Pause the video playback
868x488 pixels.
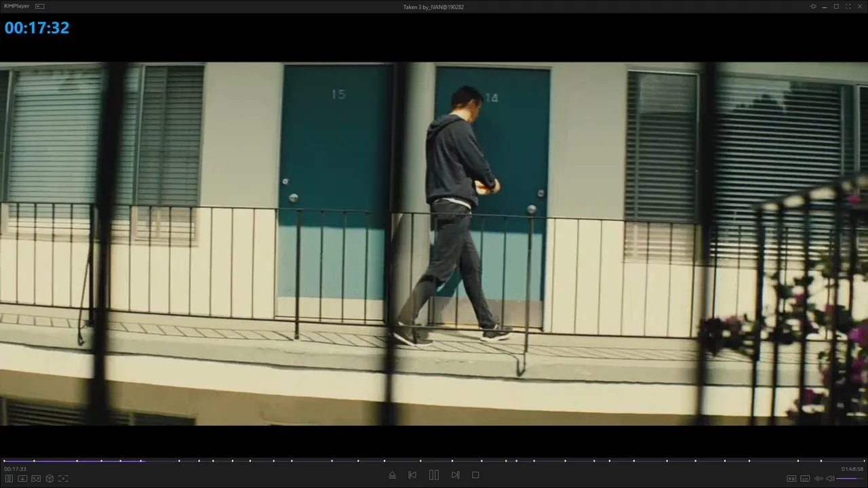coord(434,475)
